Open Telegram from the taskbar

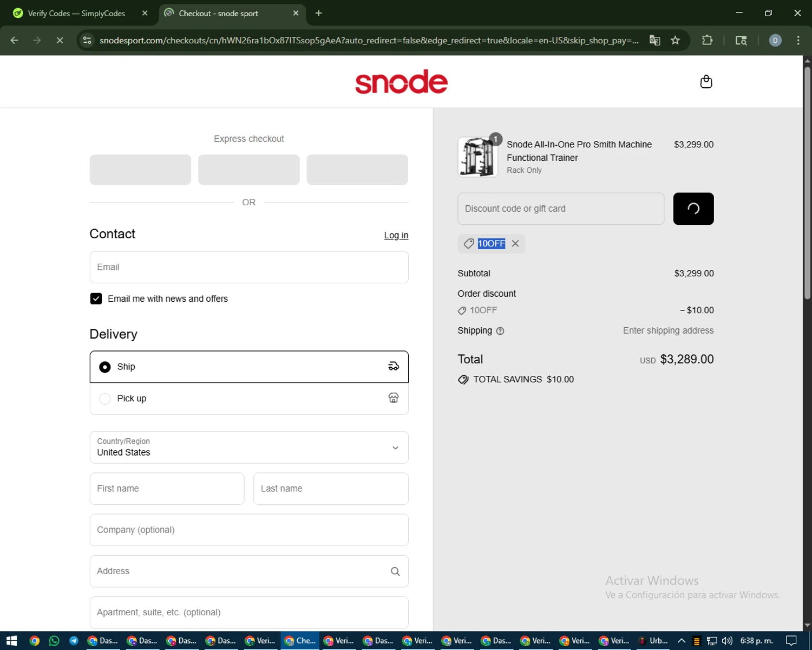click(x=74, y=641)
